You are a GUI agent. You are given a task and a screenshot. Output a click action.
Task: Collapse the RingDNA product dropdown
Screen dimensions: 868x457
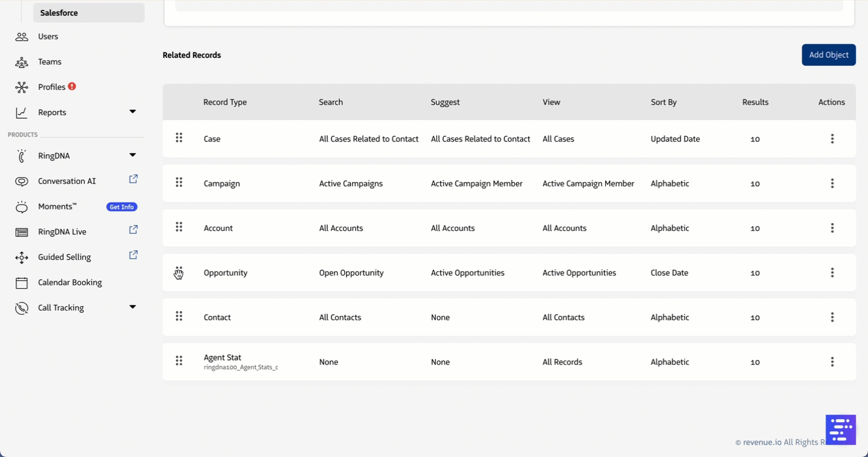coord(133,155)
